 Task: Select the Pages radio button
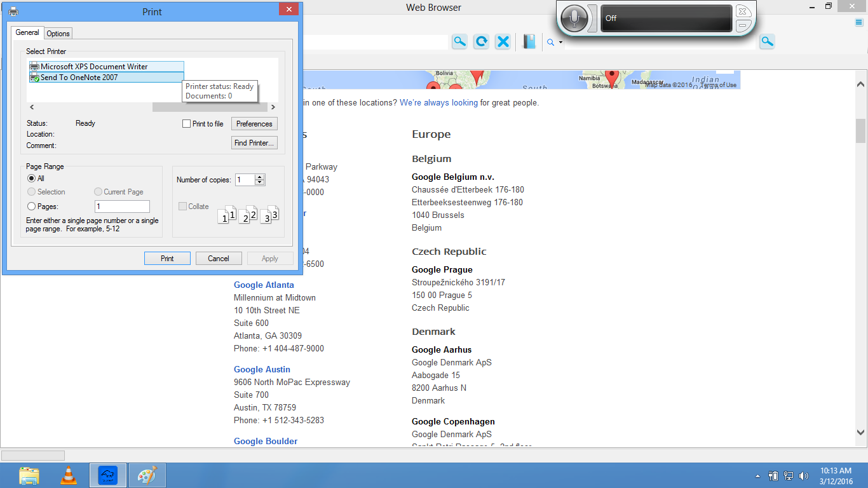(31, 207)
